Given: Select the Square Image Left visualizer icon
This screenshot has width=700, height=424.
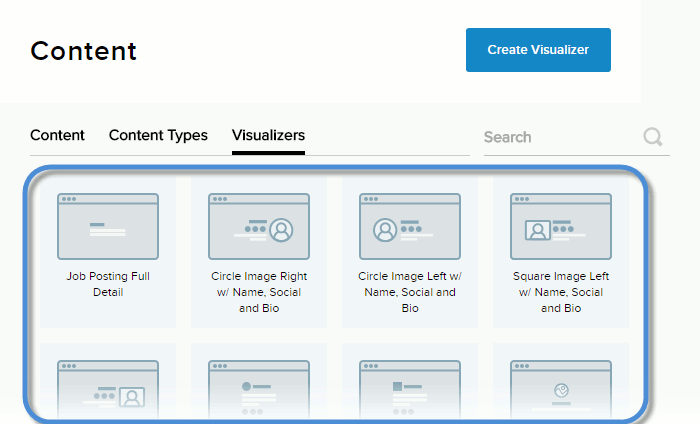Looking at the screenshot, I should (561, 227).
